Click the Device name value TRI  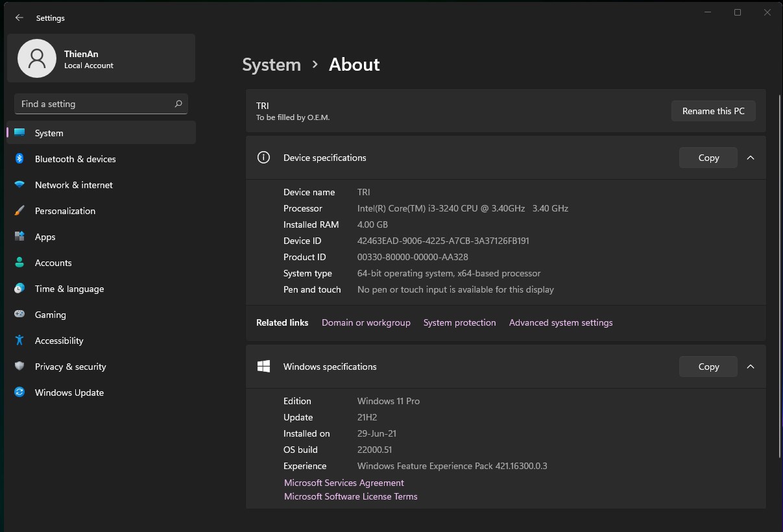point(364,192)
